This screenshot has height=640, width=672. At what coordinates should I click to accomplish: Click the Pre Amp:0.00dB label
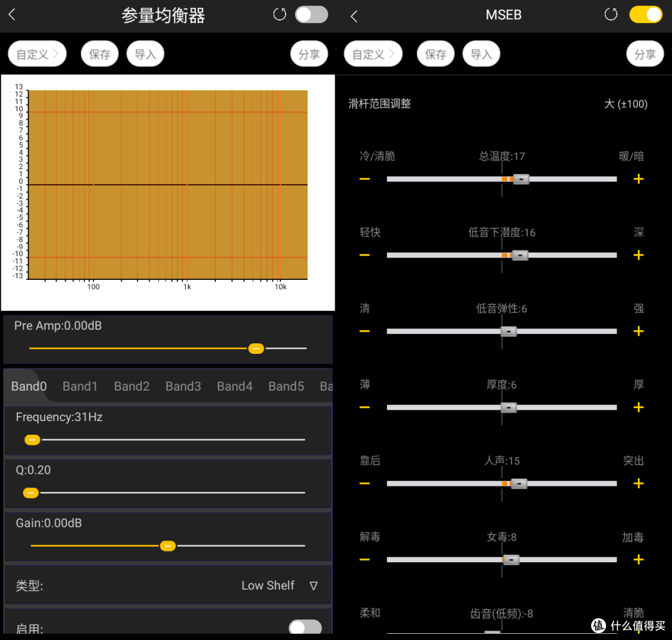click(58, 325)
